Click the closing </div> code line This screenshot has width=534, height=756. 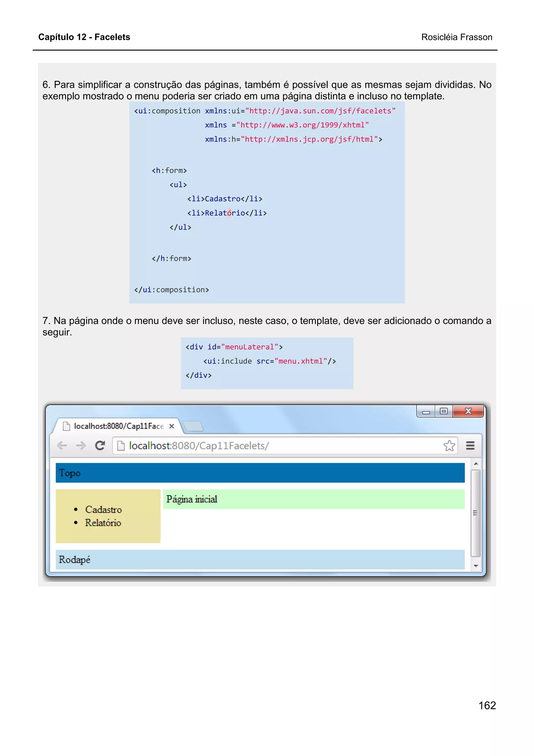pos(198,375)
